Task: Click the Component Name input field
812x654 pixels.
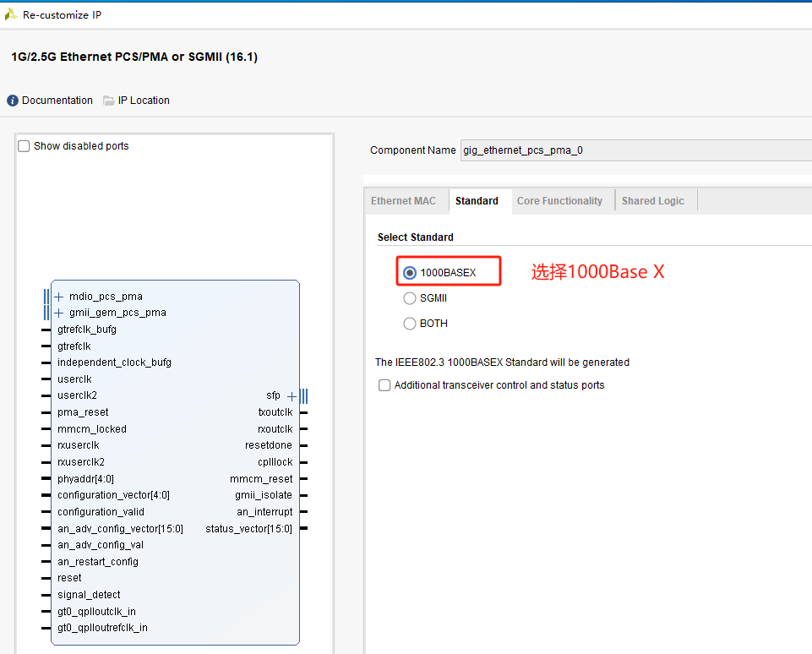Action: tap(636, 150)
